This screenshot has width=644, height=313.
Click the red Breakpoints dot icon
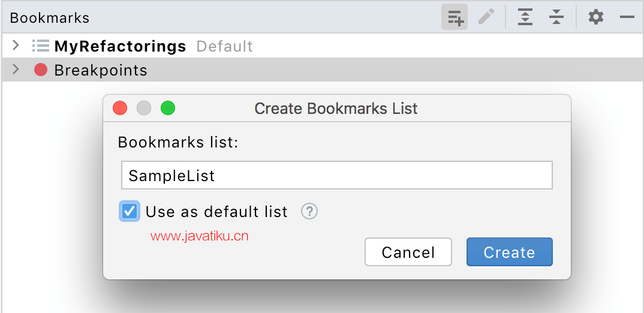pos(41,70)
